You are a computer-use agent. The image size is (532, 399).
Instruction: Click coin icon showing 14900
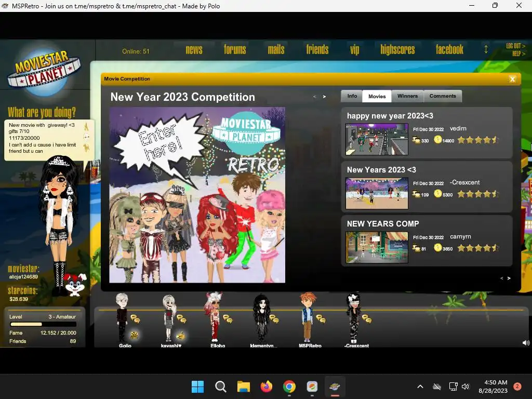pos(437,139)
